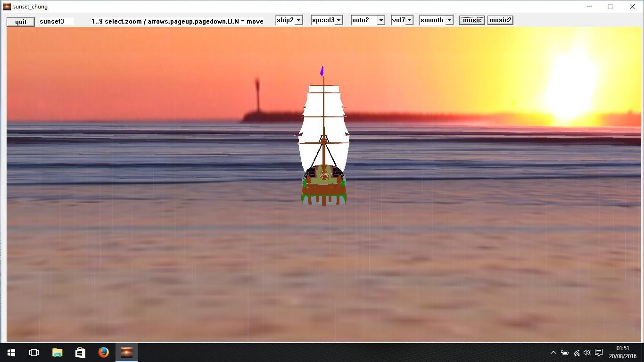This screenshot has height=362, width=644.
Task: Click the speaker volume tray icon
Action: pos(587,353)
